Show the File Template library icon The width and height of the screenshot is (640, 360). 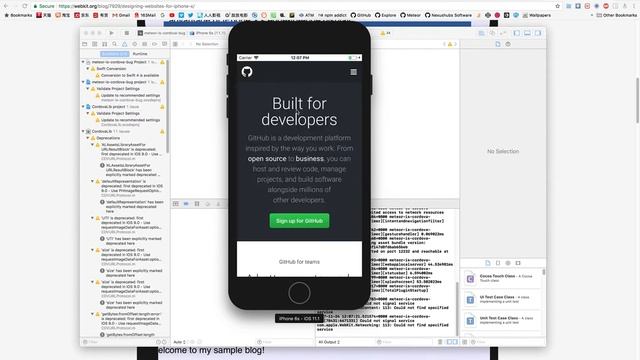[x=488, y=263]
